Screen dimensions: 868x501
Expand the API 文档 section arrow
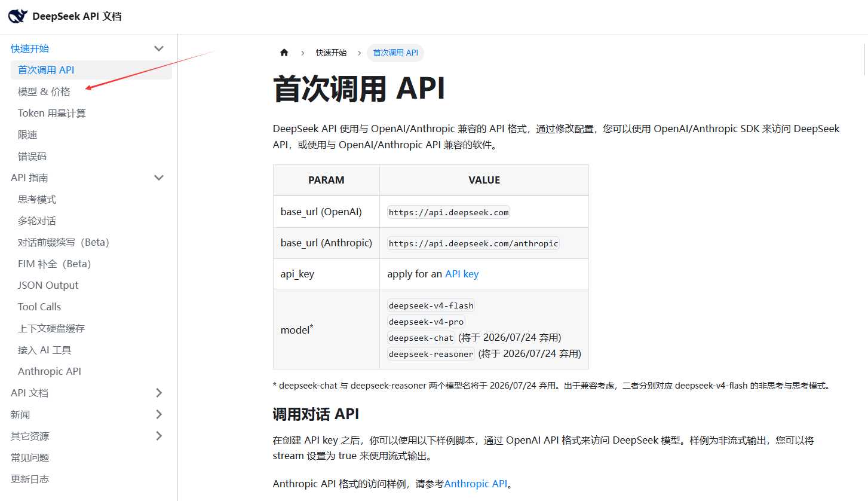point(159,393)
